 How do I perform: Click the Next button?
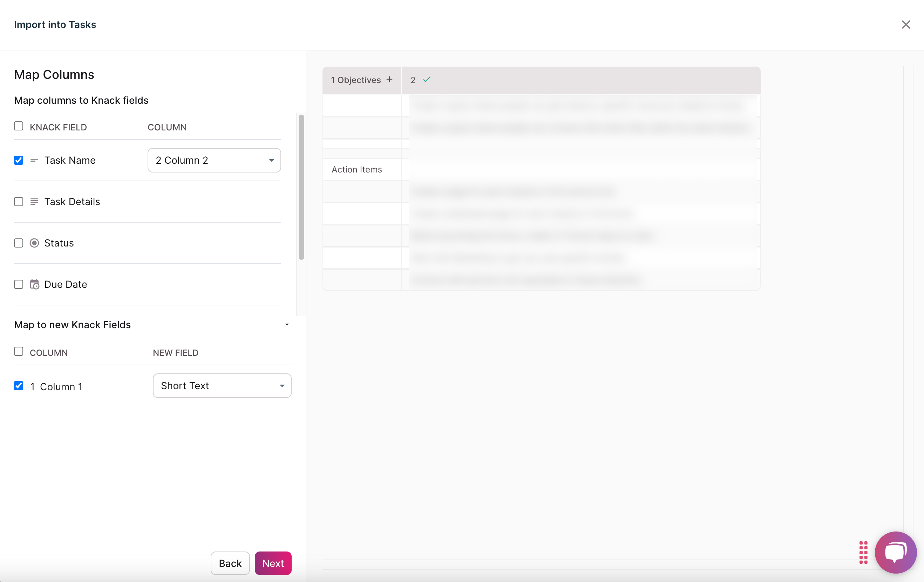(273, 563)
